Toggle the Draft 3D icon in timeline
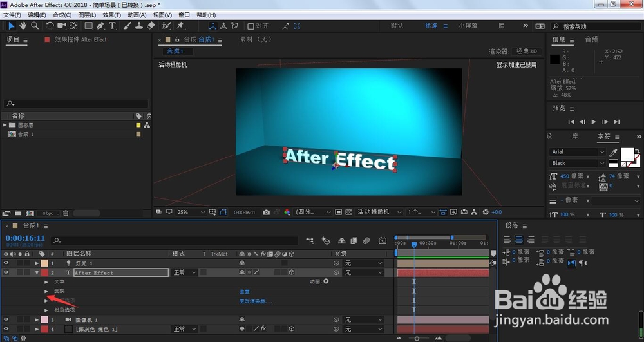Viewport: 644px width, 342px height. pyautogui.click(x=326, y=241)
